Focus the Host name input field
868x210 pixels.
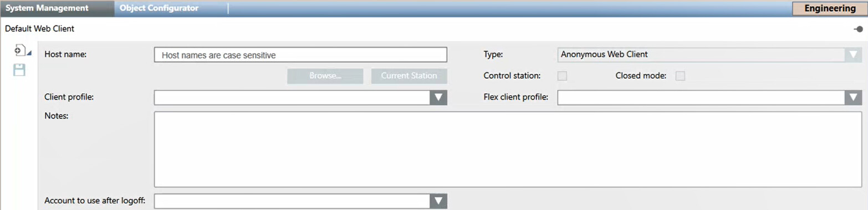300,55
